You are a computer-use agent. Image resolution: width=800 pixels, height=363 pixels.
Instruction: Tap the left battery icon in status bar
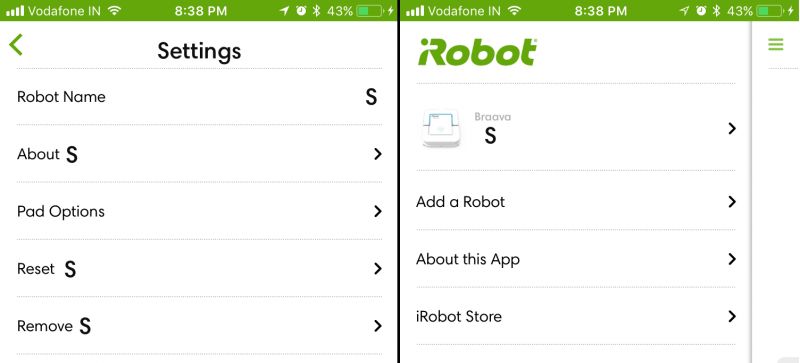369,11
